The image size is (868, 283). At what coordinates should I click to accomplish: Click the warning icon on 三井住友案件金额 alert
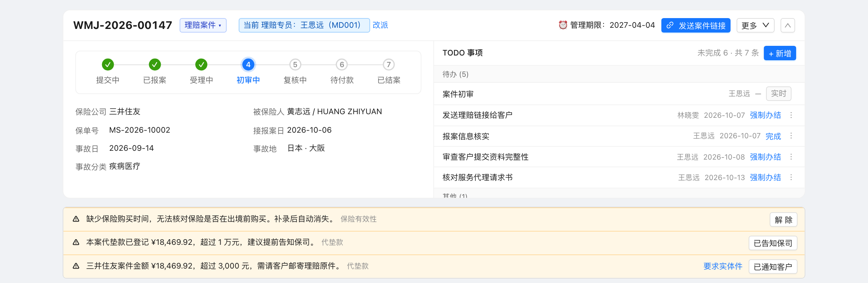(x=76, y=266)
